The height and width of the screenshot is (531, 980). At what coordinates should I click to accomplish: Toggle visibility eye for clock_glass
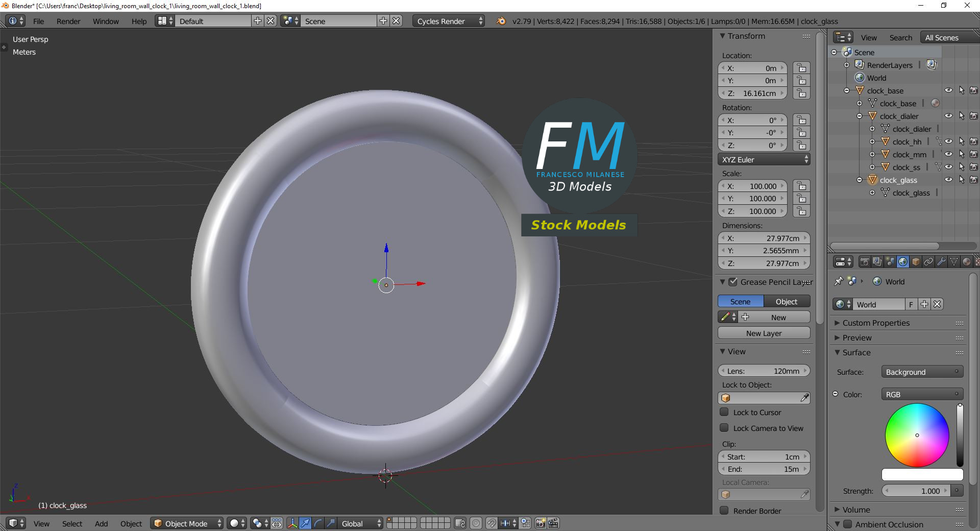948,180
